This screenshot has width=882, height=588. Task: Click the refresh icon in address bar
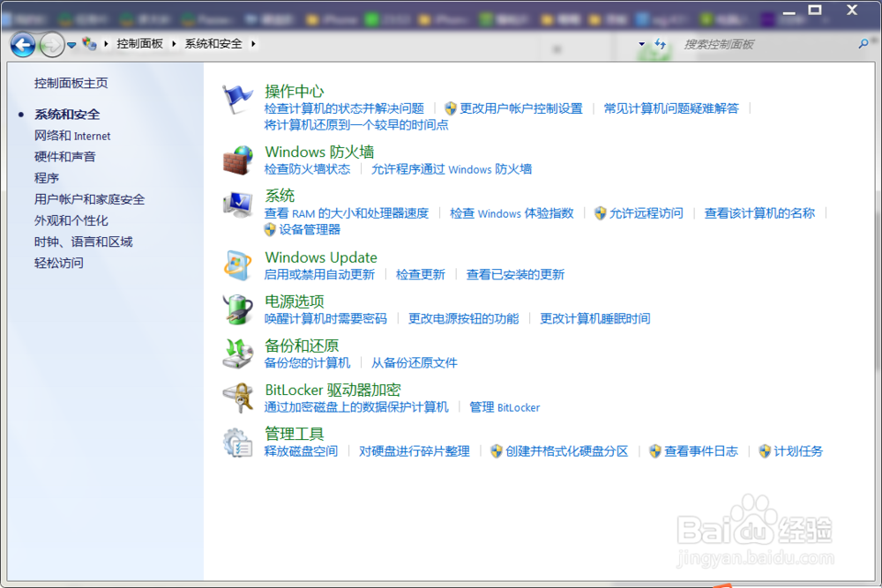coord(661,44)
